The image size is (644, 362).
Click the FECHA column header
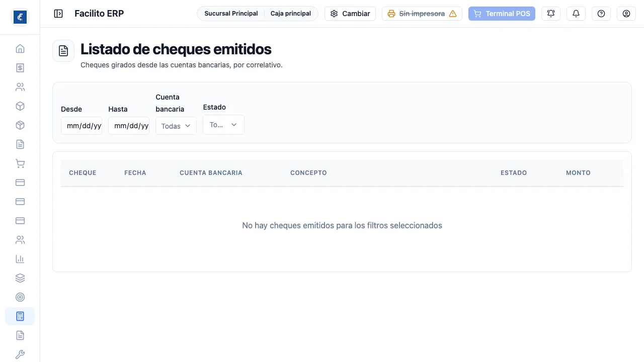pos(135,172)
